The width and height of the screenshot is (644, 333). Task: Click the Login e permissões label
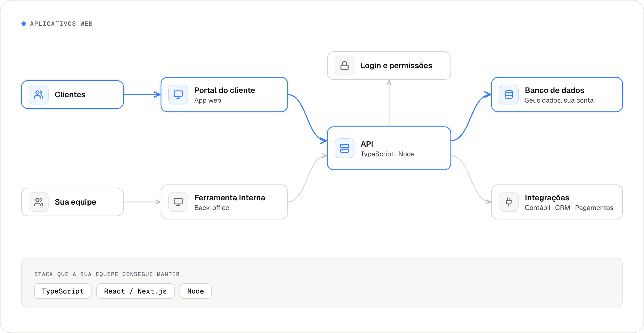coord(396,66)
